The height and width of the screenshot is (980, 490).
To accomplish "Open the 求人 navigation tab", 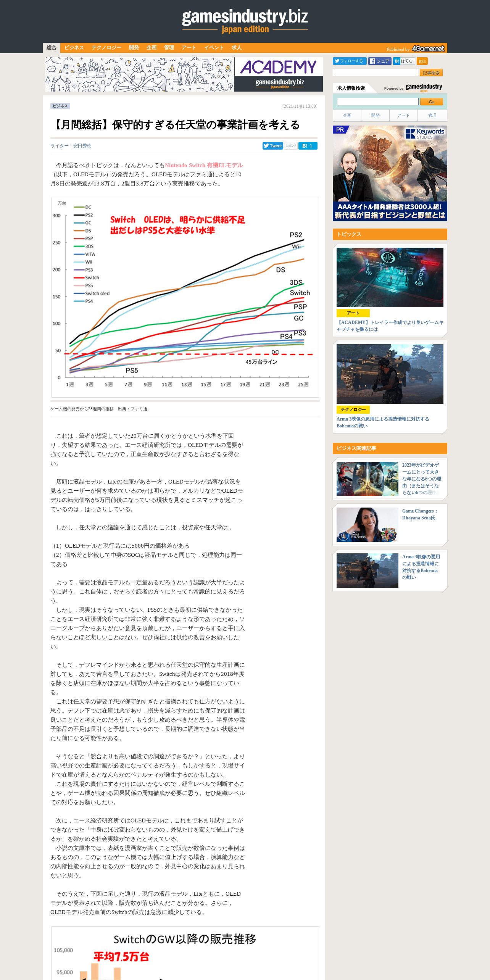I will 237,48.
